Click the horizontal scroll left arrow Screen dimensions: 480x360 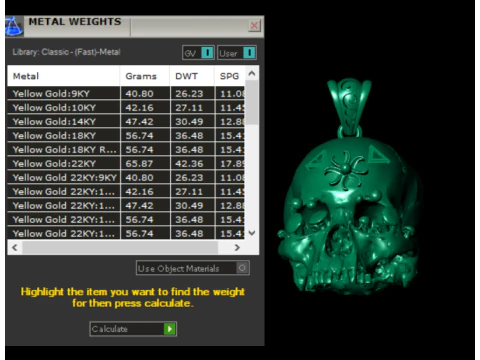coord(15,247)
